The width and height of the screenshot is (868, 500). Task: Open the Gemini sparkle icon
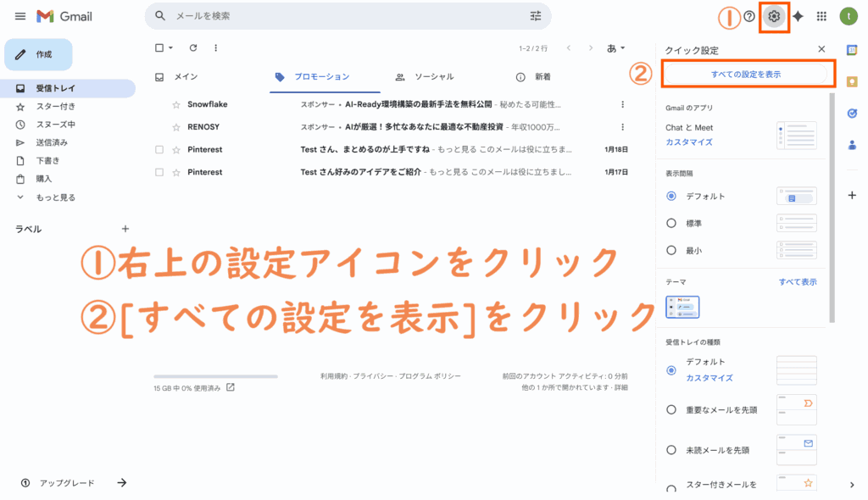point(798,16)
